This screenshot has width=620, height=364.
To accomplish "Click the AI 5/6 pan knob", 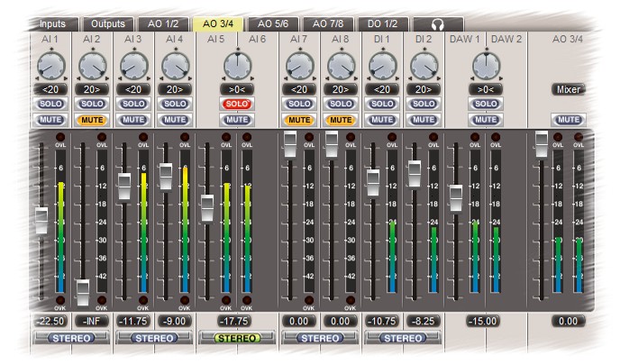I will (x=238, y=66).
